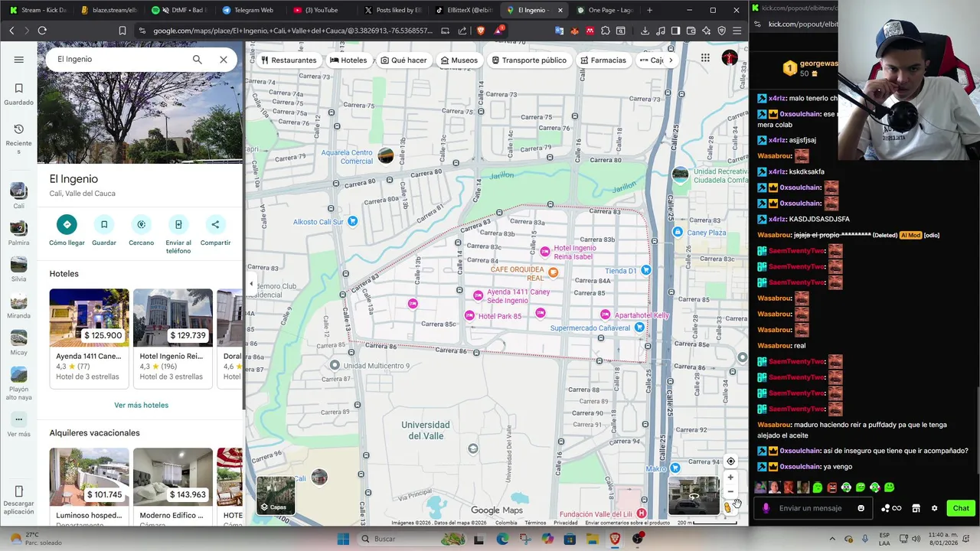The height and width of the screenshot is (551, 980).
Task: Bookmark the page in the address bar
Action: [x=122, y=31]
